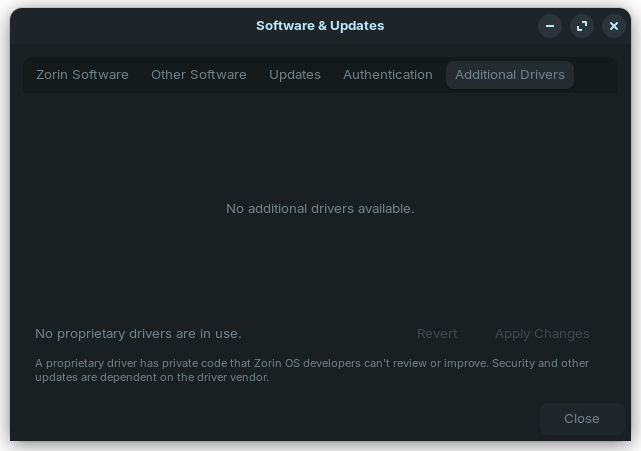Click the Apply Changes button
The height and width of the screenshot is (451, 641).
point(542,334)
